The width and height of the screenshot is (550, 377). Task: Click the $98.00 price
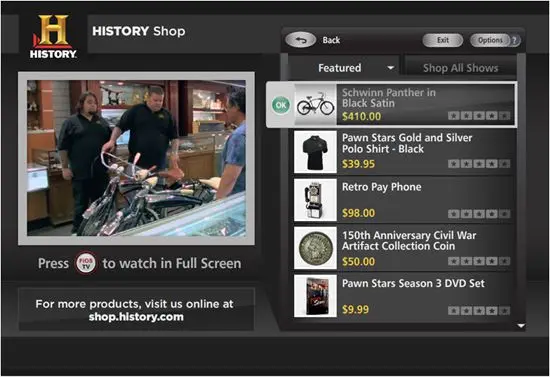pyautogui.click(x=358, y=213)
